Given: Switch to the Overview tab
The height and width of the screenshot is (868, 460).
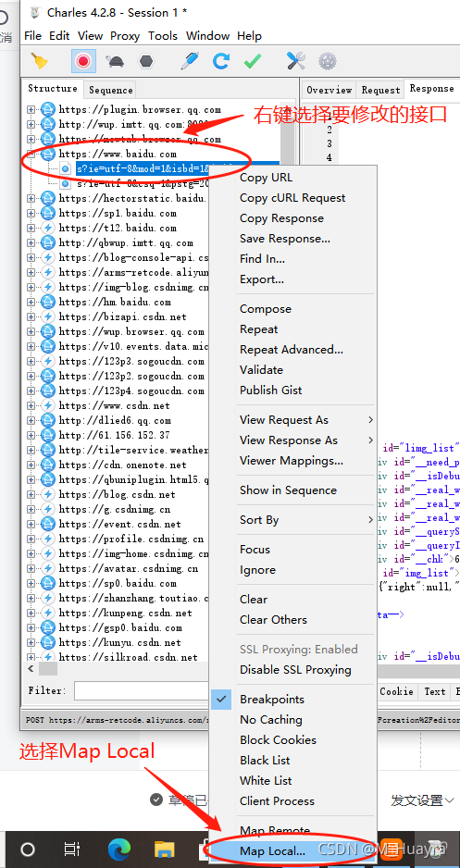Looking at the screenshot, I should pyautogui.click(x=329, y=90).
